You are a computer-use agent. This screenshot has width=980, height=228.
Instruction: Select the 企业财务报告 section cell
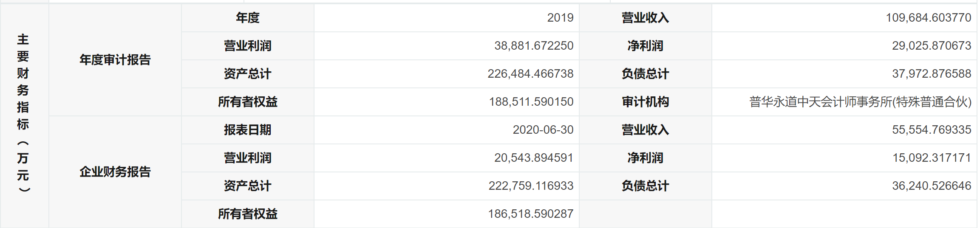tap(115, 172)
